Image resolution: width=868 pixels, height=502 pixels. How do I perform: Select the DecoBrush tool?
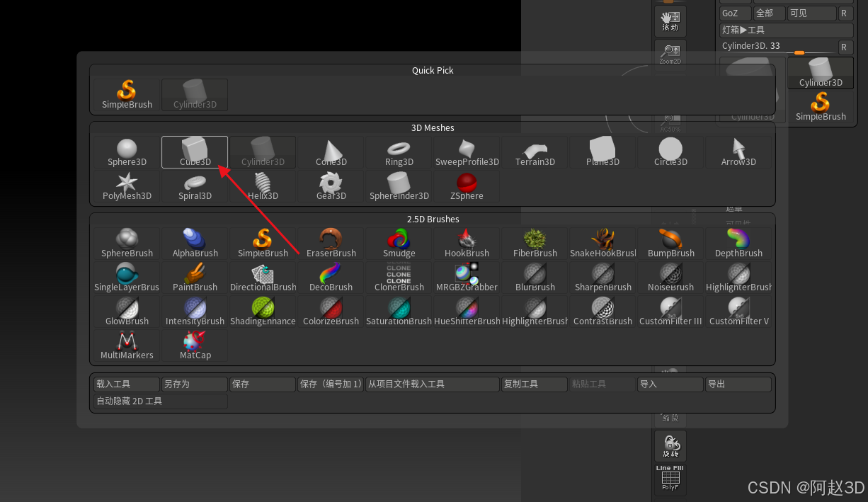pyautogui.click(x=331, y=278)
